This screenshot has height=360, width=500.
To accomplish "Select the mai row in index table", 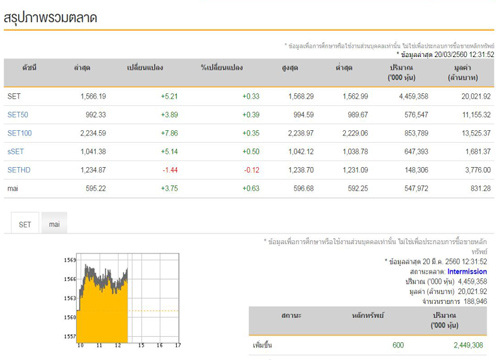I will coord(249,188).
